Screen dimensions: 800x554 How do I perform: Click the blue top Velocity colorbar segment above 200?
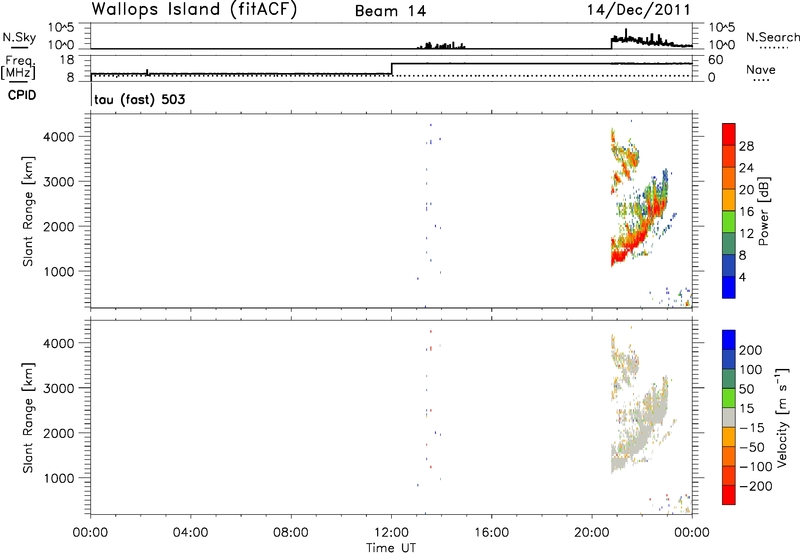pyautogui.click(x=729, y=339)
